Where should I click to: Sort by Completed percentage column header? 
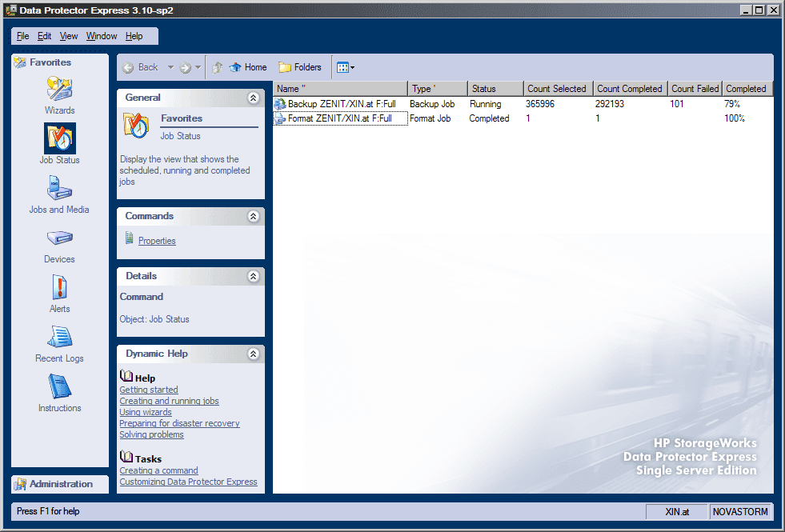(x=747, y=89)
